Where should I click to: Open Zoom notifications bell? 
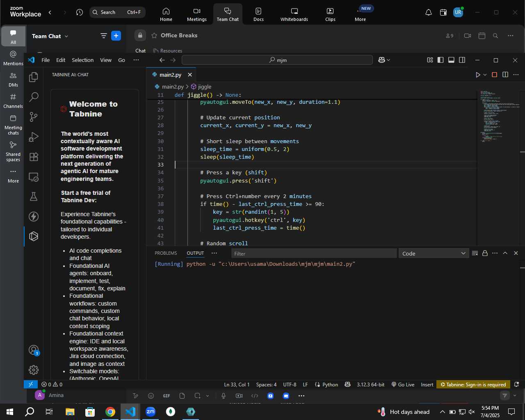click(x=429, y=12)
